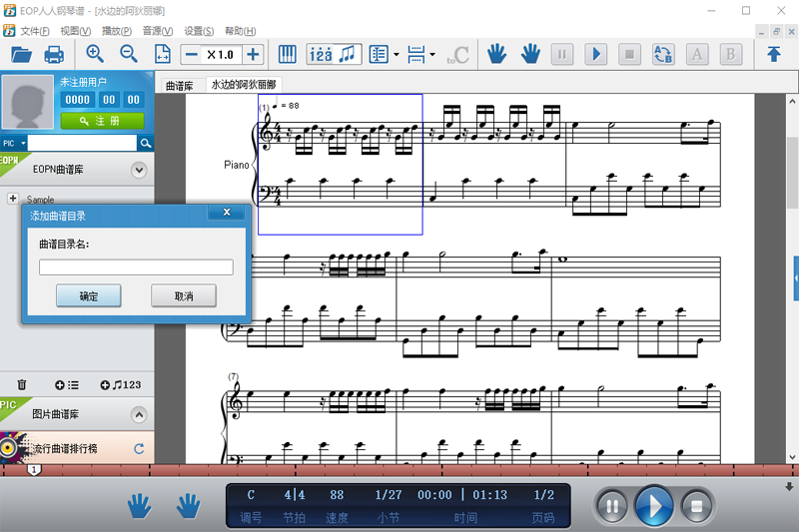
Task: Pause with the round bottom pause button
Action: pos(612,506)
